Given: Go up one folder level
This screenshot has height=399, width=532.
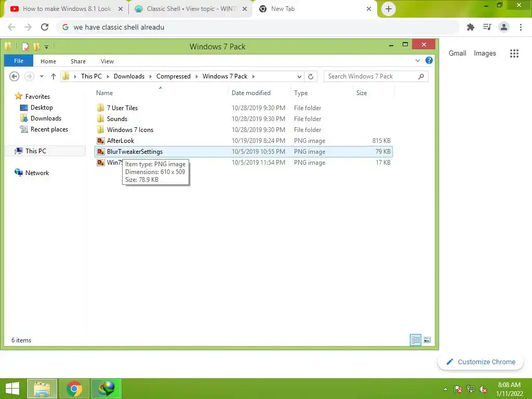Looking at the screenshot, I should [x=54, y=76].
